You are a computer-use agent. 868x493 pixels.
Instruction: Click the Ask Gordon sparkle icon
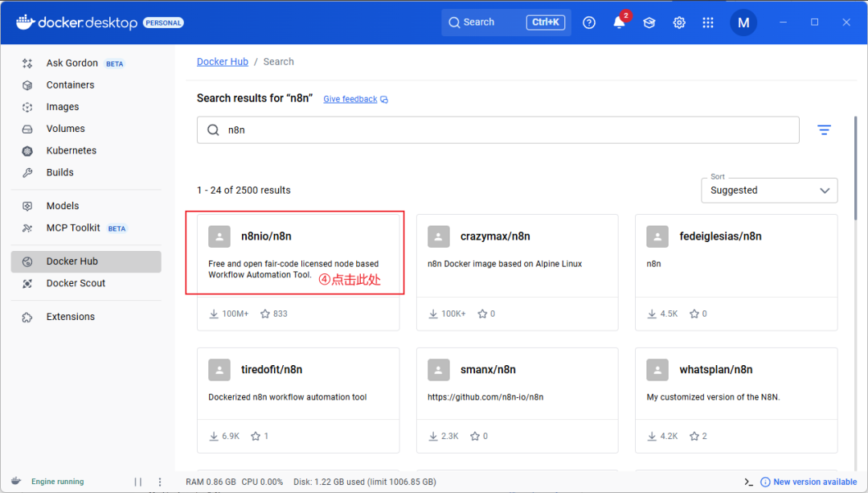pos(27,64)
